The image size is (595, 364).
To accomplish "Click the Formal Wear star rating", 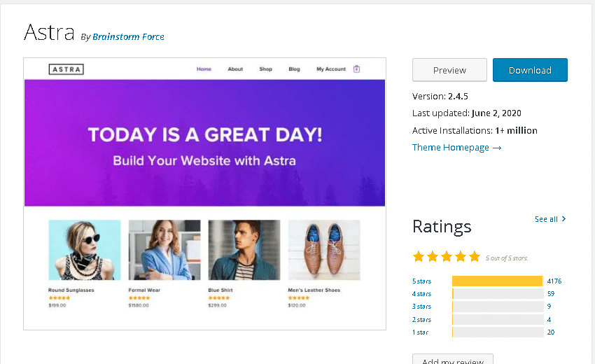I will pyautogui.click(x=139, y=298).
